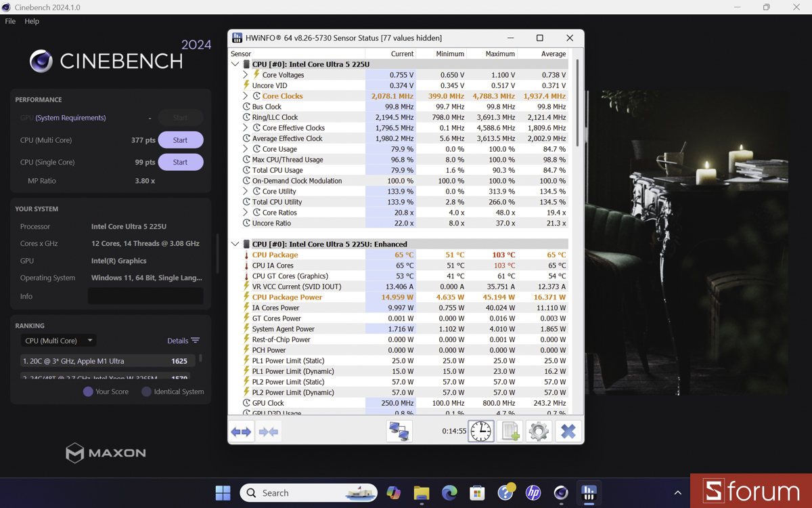Expand the Core Voltages sensor group
812x508 pixels.
247,75
